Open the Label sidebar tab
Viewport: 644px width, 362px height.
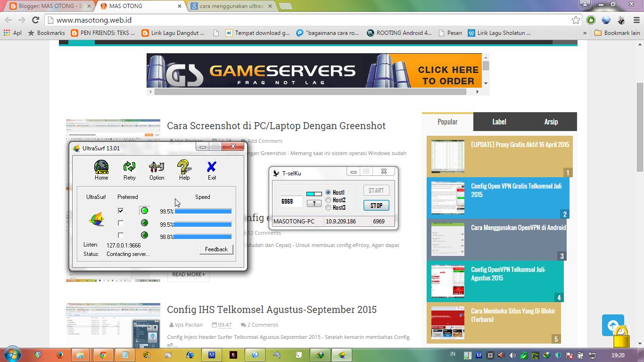tap(499, 122)
